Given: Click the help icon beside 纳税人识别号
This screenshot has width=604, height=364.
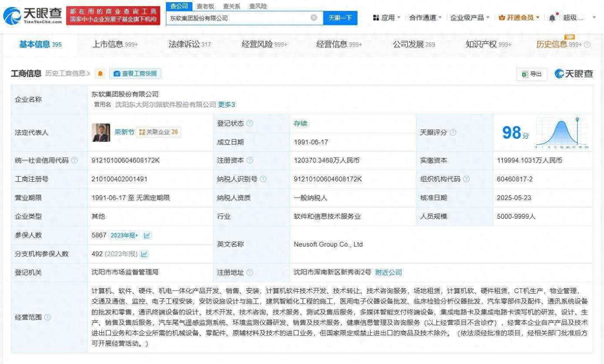Looking at the screenshot, I should [x=263, y=179].
